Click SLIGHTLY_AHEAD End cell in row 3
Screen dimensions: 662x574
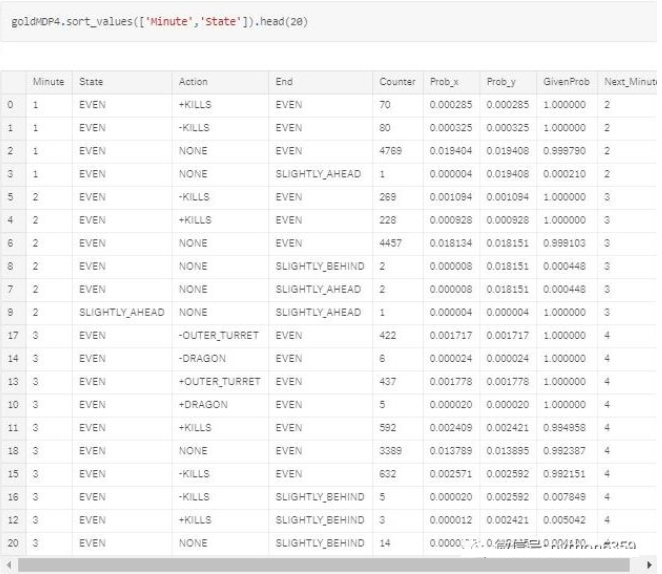pyautogui.click(x=318, y=174)
